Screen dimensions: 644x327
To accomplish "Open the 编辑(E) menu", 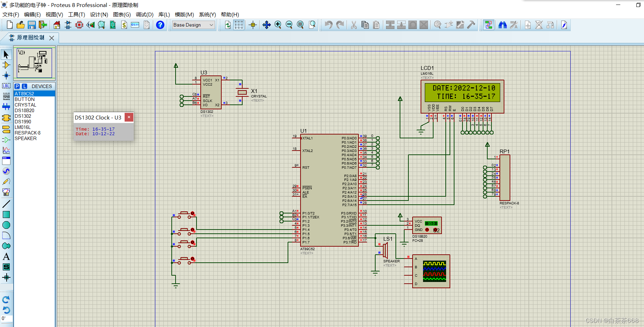I will click(x=32, y=14).
